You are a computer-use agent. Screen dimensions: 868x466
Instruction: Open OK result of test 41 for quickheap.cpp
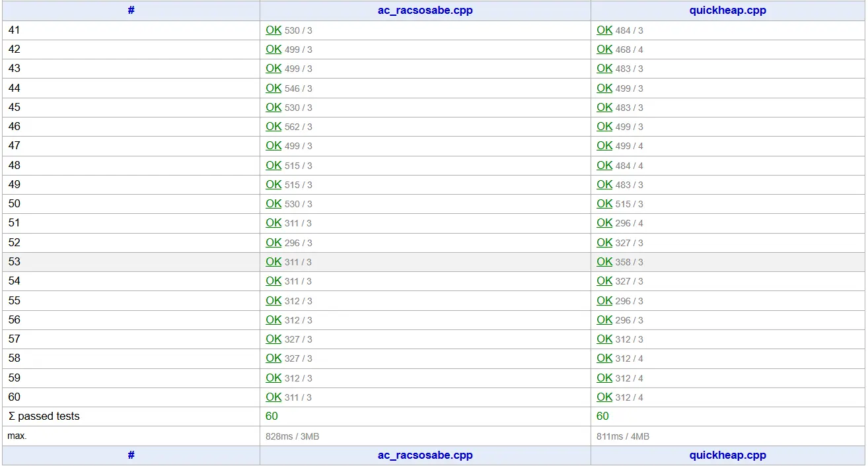point(604,30)
